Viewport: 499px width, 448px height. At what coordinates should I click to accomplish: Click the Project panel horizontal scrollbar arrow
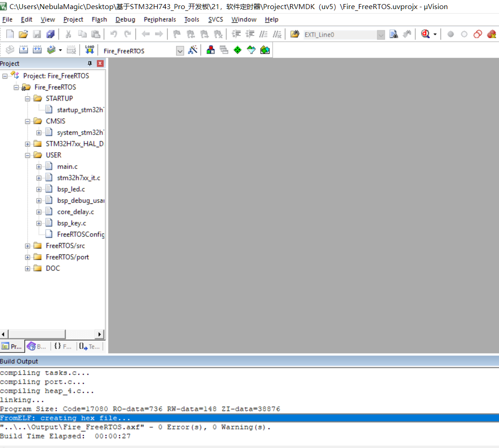coord(99,334)
